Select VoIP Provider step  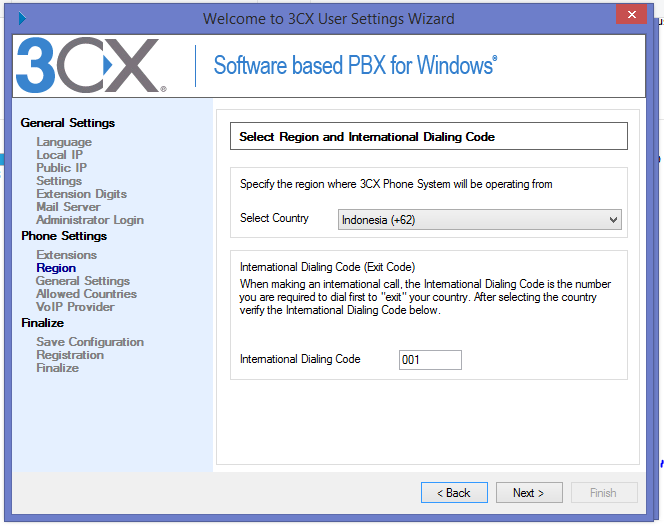tap(75, 307)
